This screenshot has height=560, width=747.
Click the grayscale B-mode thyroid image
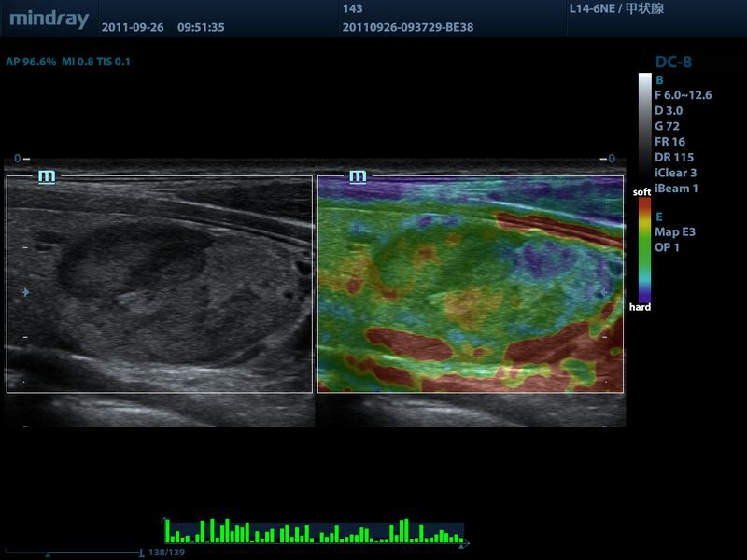(x=160, y=284)
